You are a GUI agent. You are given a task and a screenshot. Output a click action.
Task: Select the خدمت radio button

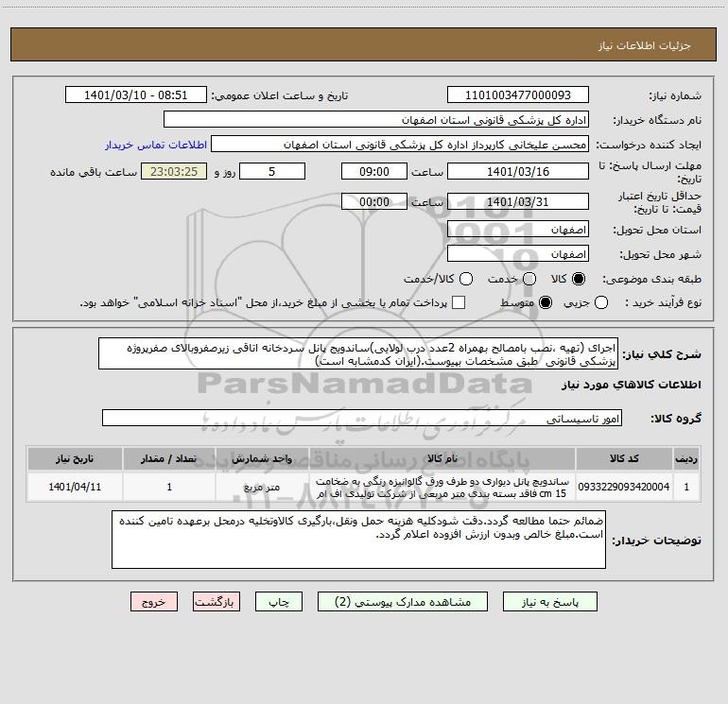[x=529, y=279]
